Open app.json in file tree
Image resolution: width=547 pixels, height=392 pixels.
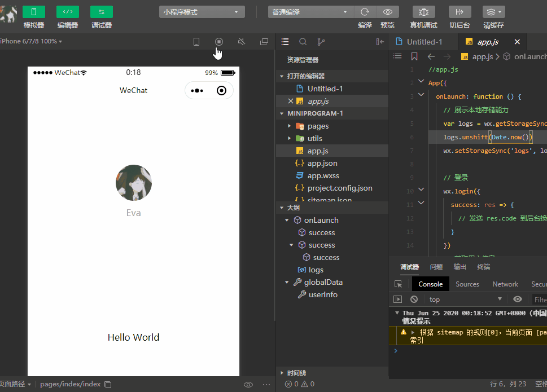pyautogui.click(x=322, y=163)
